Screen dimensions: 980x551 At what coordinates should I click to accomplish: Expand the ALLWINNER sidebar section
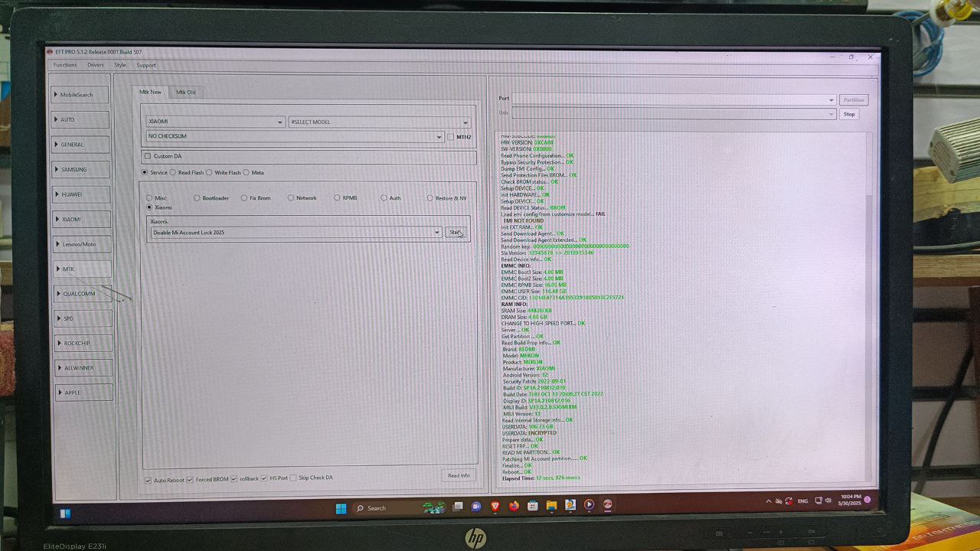pos(83,367)
